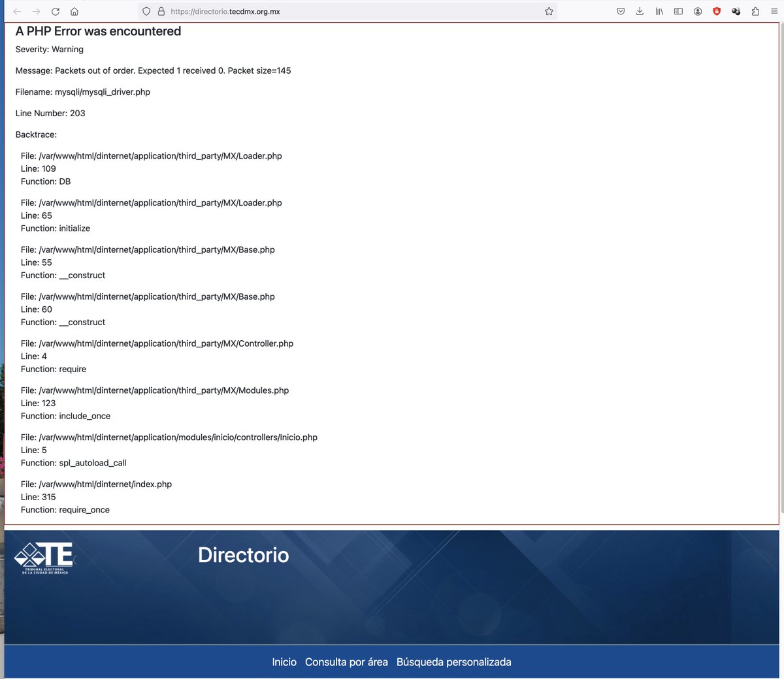Open Consulta por área navigation link
The height and width of the screenshot is (679, 784).
346,662
